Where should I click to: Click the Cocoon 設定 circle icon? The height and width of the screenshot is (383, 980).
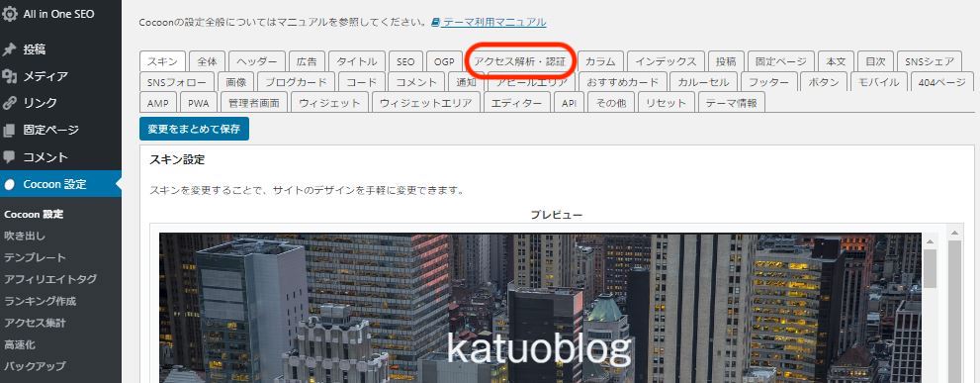(9, 184)
